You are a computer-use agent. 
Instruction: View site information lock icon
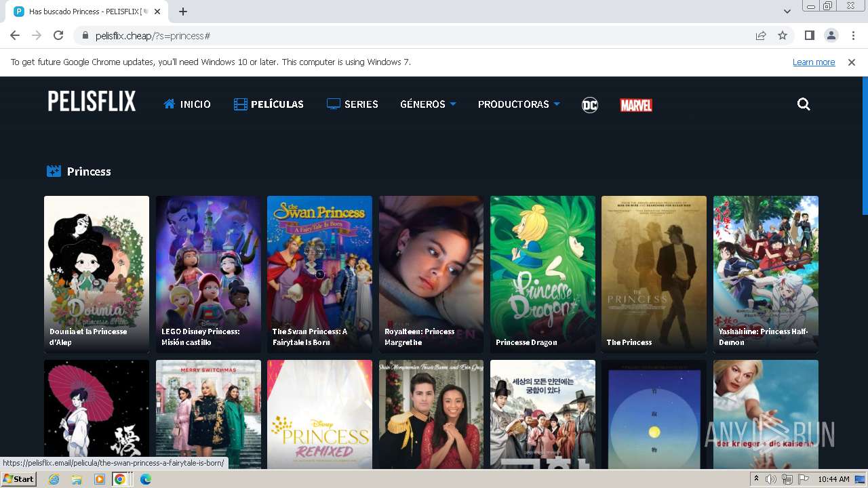coord(85,35)
